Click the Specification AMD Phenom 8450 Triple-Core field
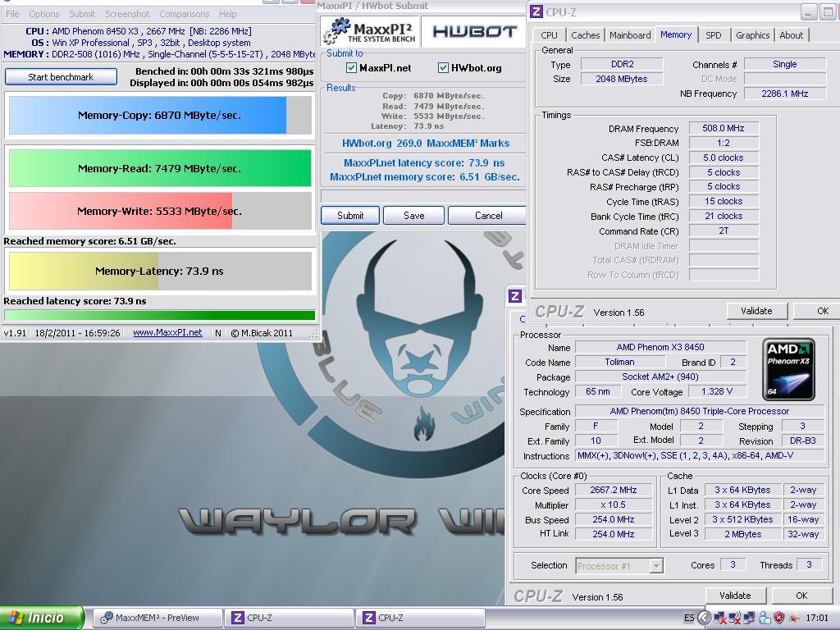The image size is (840, 630). [x=699, y=411]
